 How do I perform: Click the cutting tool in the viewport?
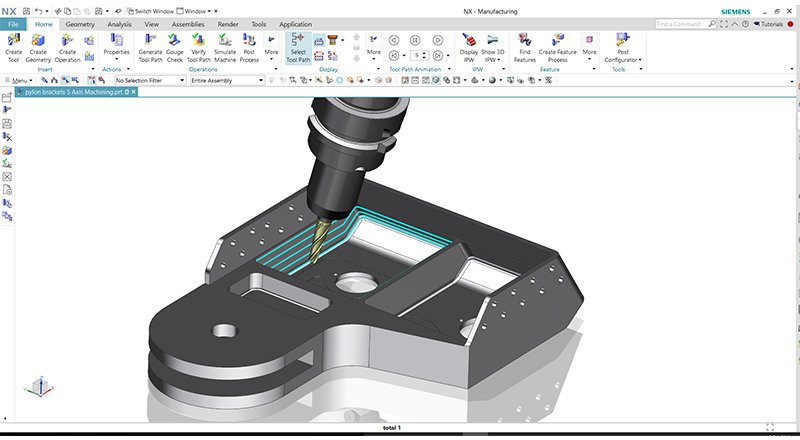[x=320, y=240]
